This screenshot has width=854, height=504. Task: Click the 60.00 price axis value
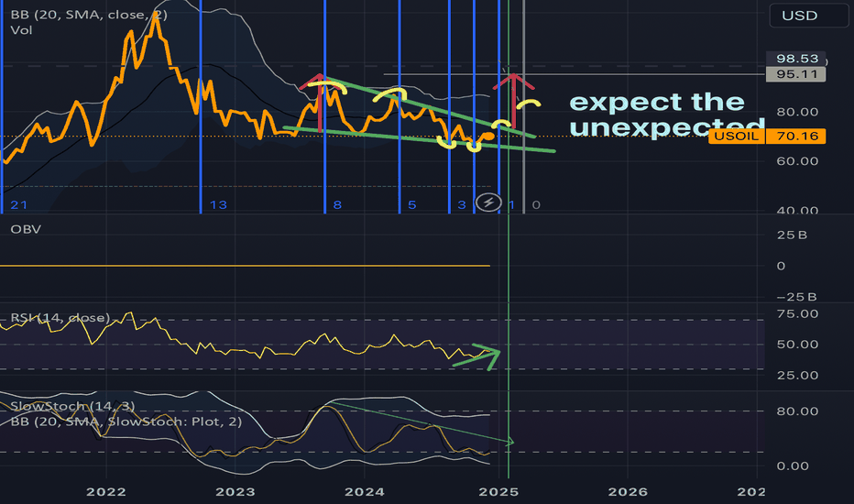(x=797, y=161)
